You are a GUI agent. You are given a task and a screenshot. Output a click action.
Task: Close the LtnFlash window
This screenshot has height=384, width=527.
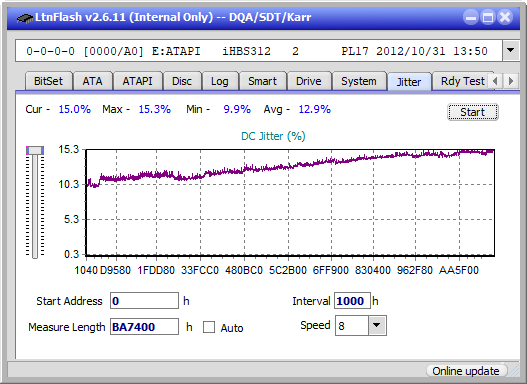click(x=505, y=17)
